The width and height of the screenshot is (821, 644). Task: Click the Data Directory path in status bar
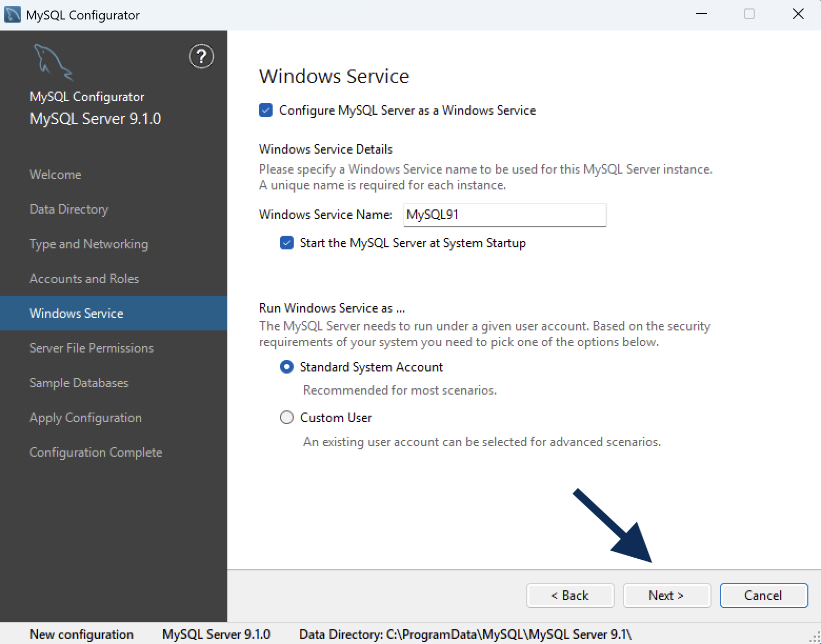(465, 635)
